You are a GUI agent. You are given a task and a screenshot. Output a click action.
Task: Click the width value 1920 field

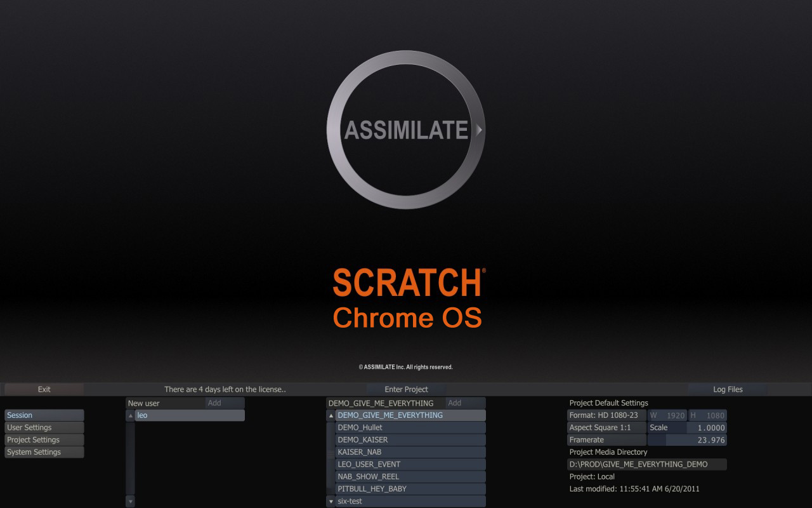(x=667, y=415)
